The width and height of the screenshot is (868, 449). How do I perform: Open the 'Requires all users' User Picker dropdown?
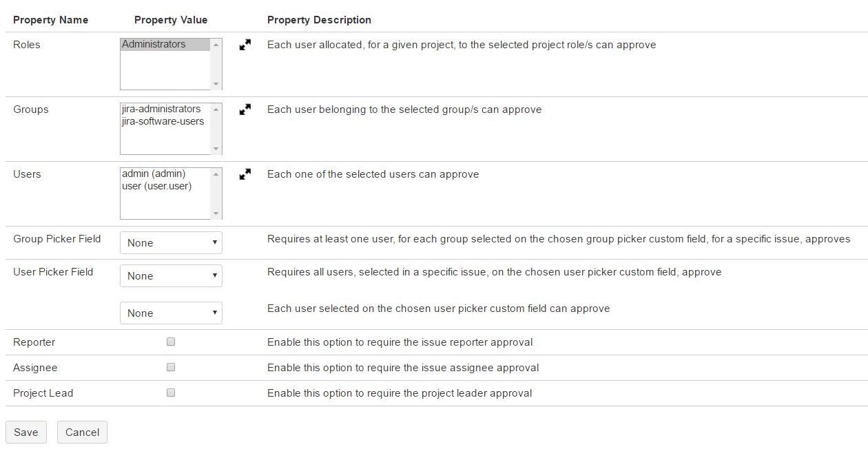click(x=171, y=276)
